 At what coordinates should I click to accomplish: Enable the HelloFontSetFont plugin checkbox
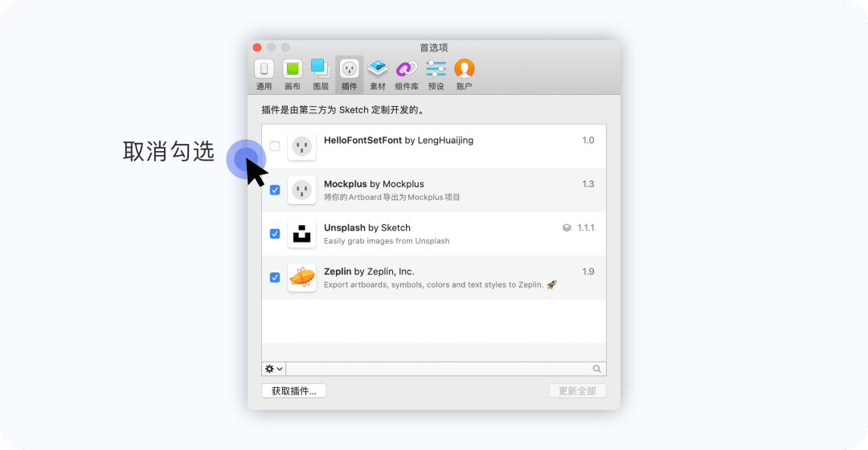[x=275, y=146]
